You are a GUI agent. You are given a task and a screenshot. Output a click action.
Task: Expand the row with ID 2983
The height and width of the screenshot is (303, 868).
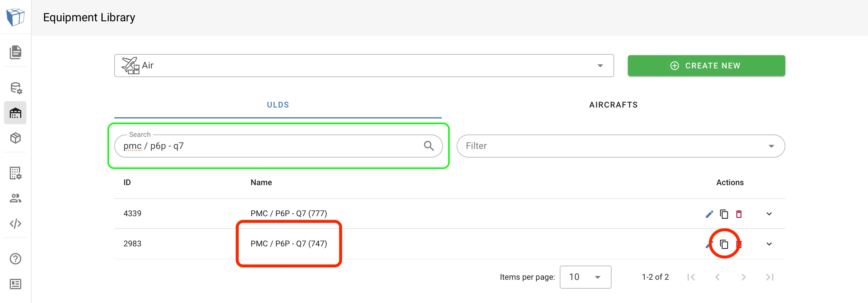point(769,244)
